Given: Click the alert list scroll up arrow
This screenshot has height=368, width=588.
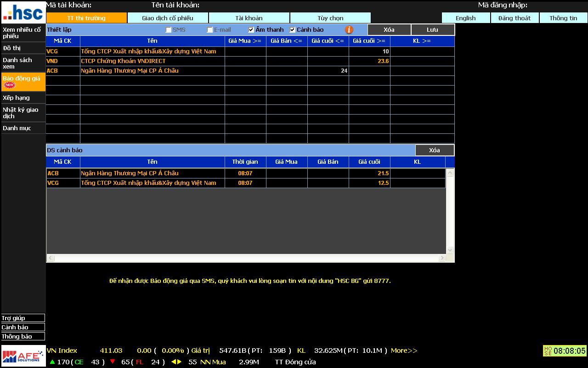Looking at the screenshot, I should 450,173.
